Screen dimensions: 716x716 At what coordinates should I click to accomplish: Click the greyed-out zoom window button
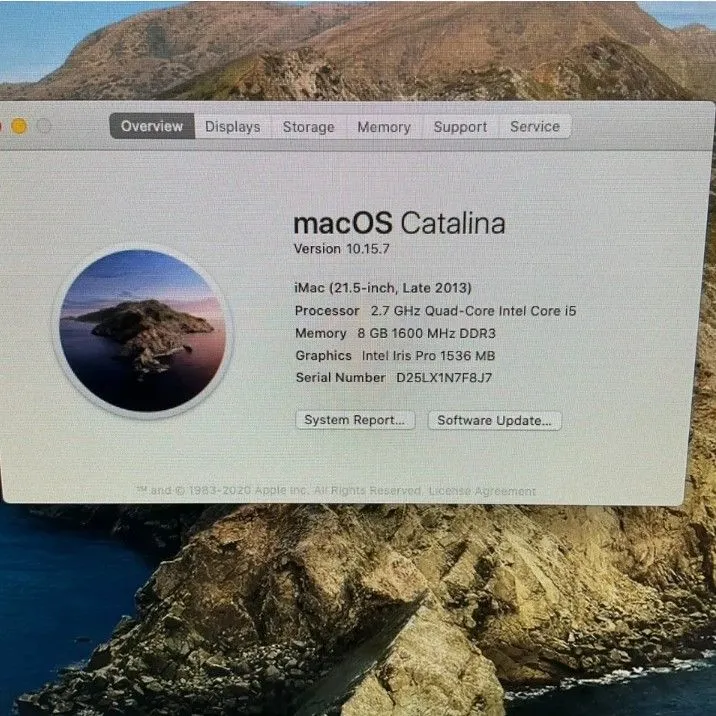click(44, 126)
